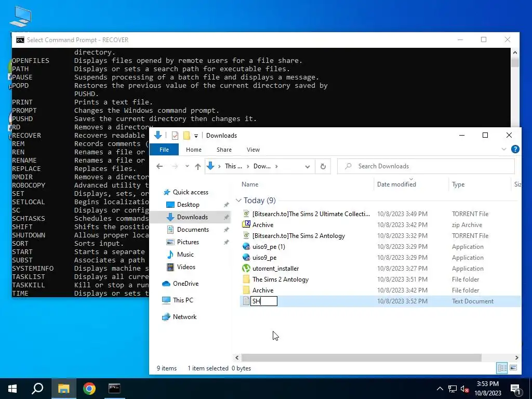Go back with the Explorer back arrow
Viewport: 532px width, 399px height.
point(159,166)
